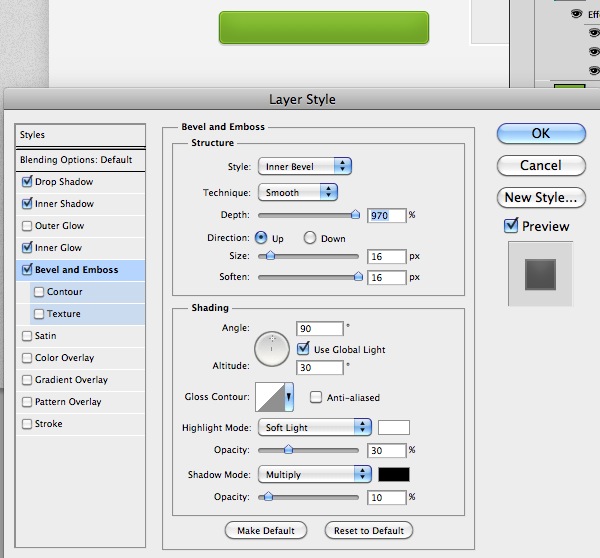Screen dimensions: 600x558
Task: Enable the Pattern Overlay checkbox
Action: (x=27, y=401)
